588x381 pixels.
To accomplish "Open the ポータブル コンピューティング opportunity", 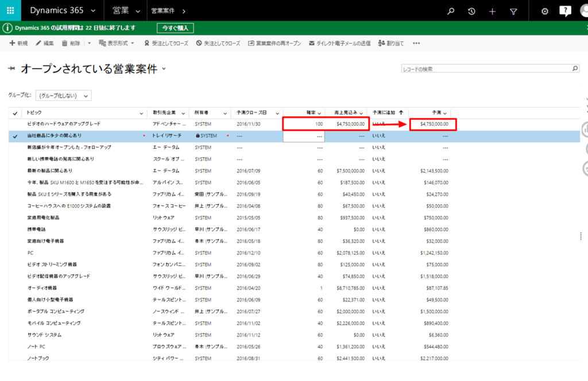I will 56,311.
